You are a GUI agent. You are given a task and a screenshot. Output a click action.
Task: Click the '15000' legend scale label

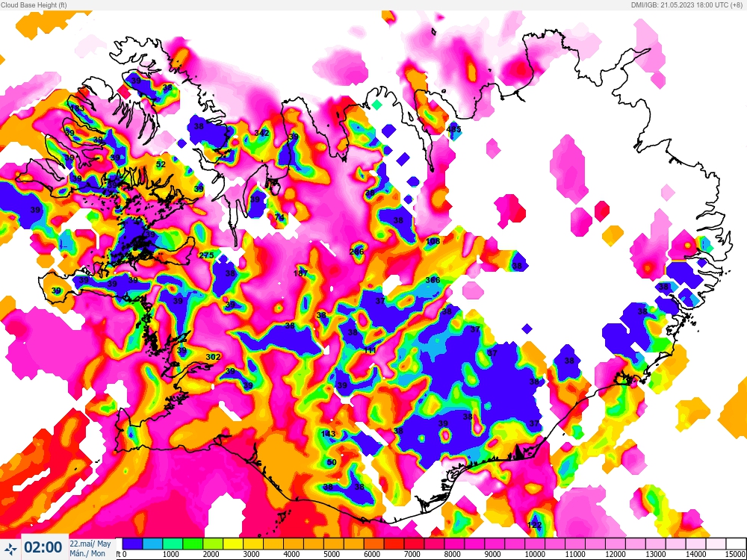[x=736, y=554]
